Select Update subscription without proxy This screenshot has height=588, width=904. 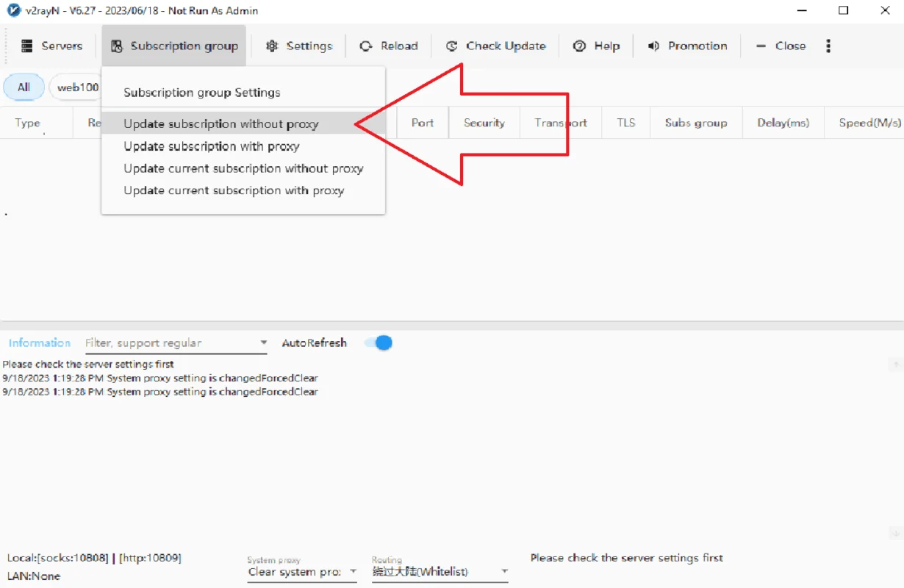tap(221, 124)
